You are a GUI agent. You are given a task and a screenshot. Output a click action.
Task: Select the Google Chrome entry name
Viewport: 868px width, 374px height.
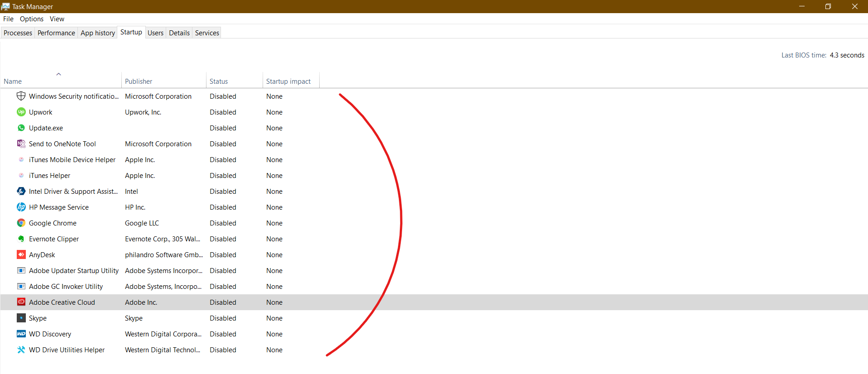(53, 223)
